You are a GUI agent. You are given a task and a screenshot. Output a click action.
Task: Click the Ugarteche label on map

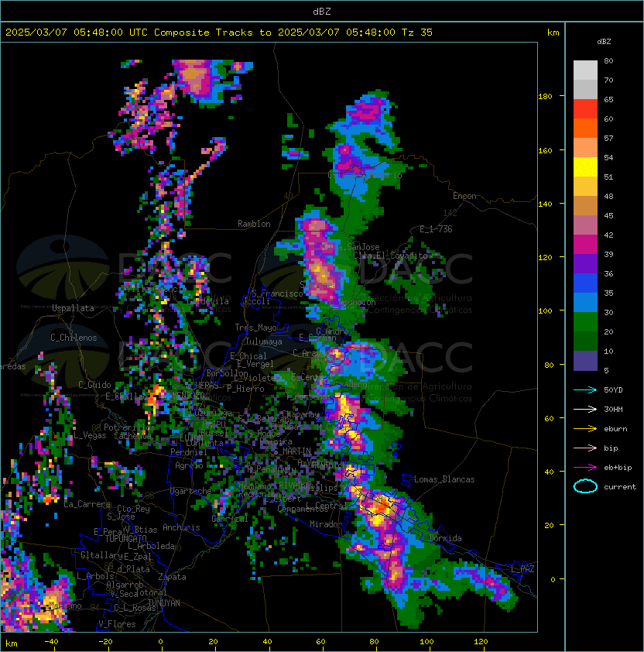pos(191,491)
